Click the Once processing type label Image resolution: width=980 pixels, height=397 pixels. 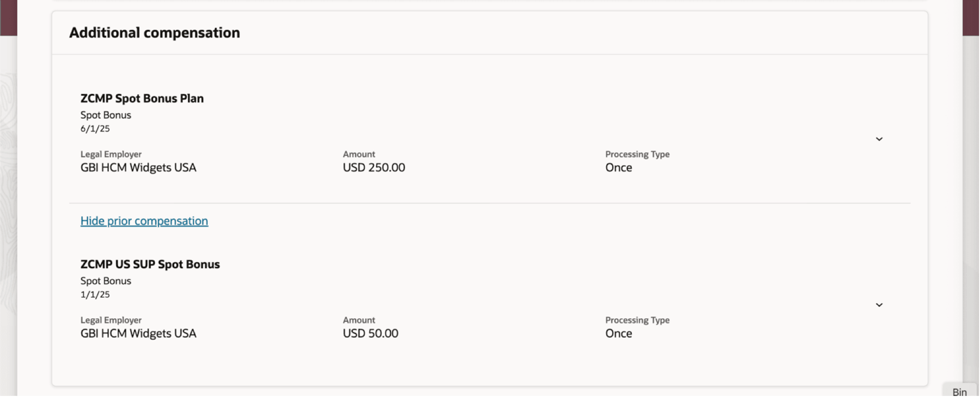[618, 167]
